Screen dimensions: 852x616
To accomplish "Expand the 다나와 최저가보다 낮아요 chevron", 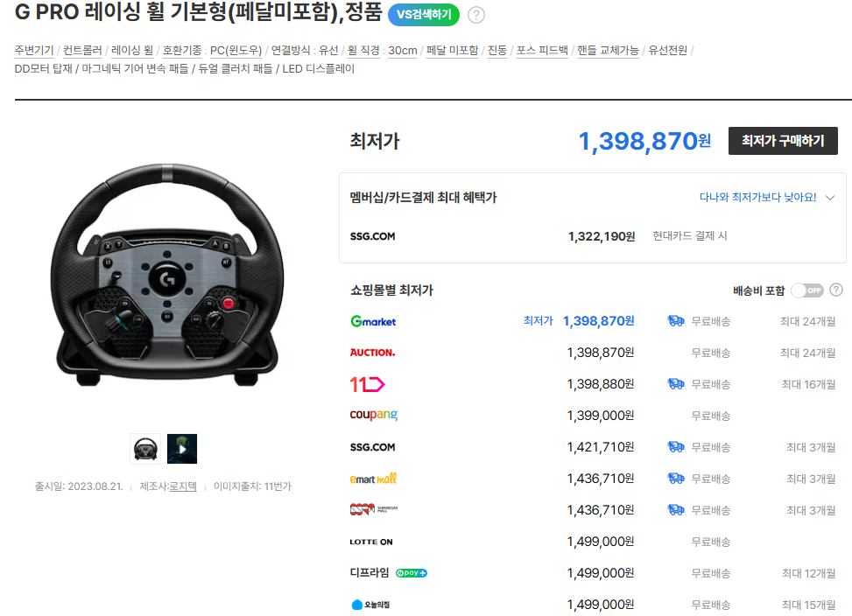I will (x=830, y=198).
